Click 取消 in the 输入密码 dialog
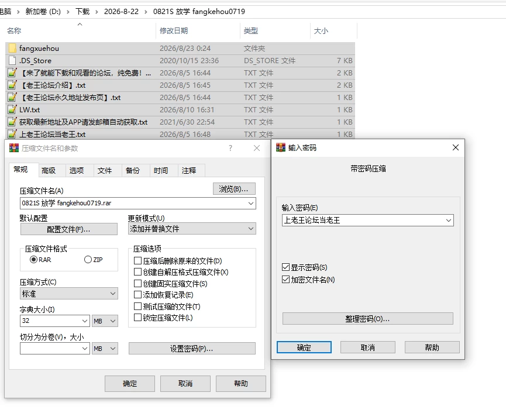 pyautogui.click(x=367, y=347)
